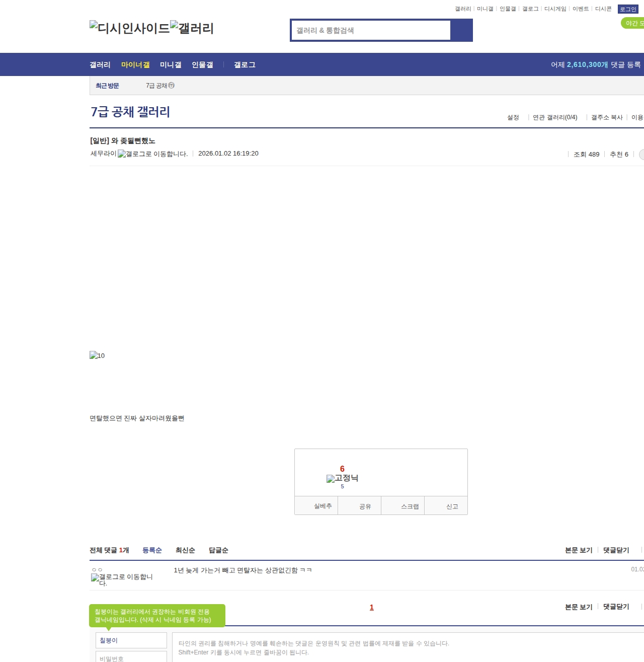Screen dimensions: 644x662
Task: Click the comment text area
Action: tap(408, 647)
